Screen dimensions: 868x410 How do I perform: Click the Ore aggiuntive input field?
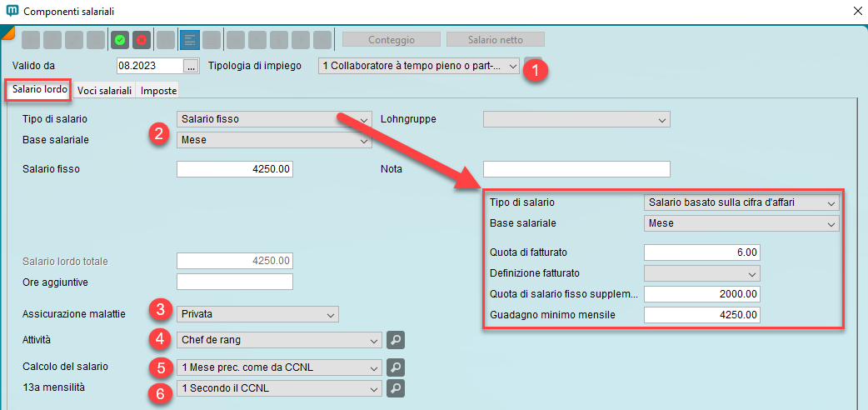tap(235, 282)
